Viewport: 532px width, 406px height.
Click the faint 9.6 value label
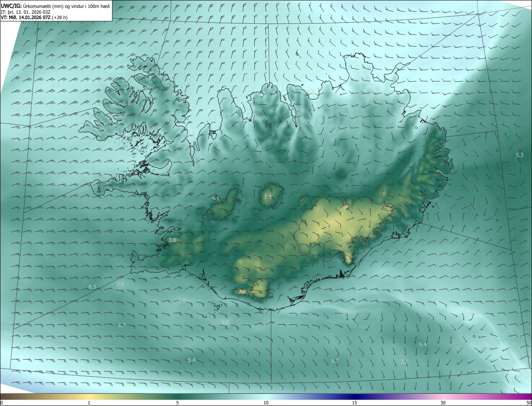474,313
